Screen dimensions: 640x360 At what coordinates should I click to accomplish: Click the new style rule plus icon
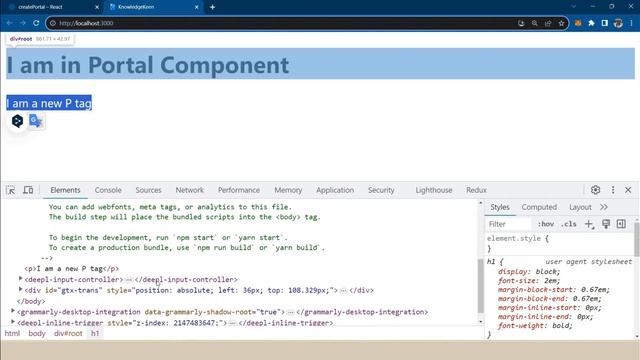point(589,224)
